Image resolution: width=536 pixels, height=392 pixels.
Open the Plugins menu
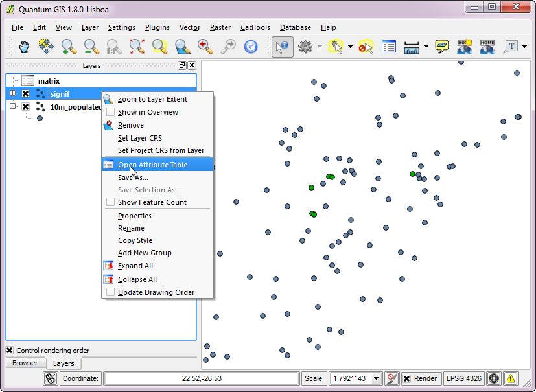tap(157, 27)
